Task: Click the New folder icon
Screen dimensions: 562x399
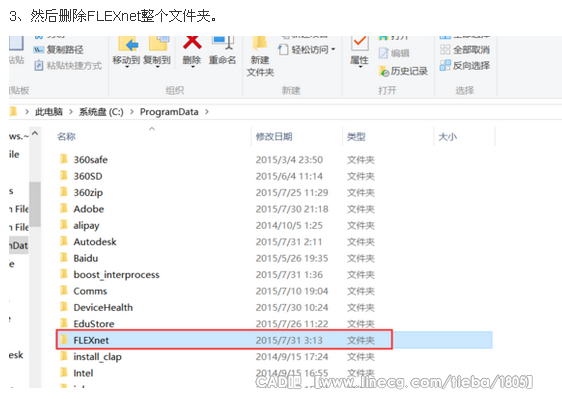Action: [x=260, y=43]
